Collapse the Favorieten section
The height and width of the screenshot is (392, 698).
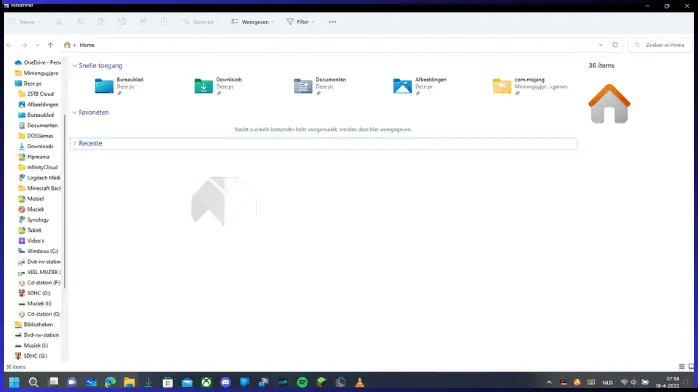pos(75,112)
